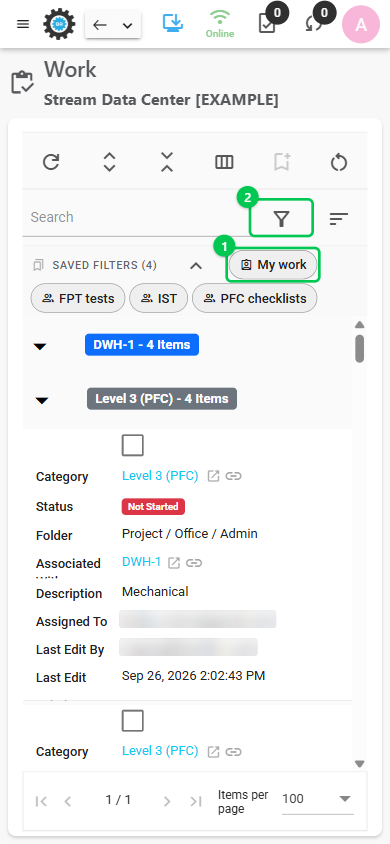The width and height of the screenshot is (390, 844).
Task: Open the user avatar A menu
Action: click(361, 25)
